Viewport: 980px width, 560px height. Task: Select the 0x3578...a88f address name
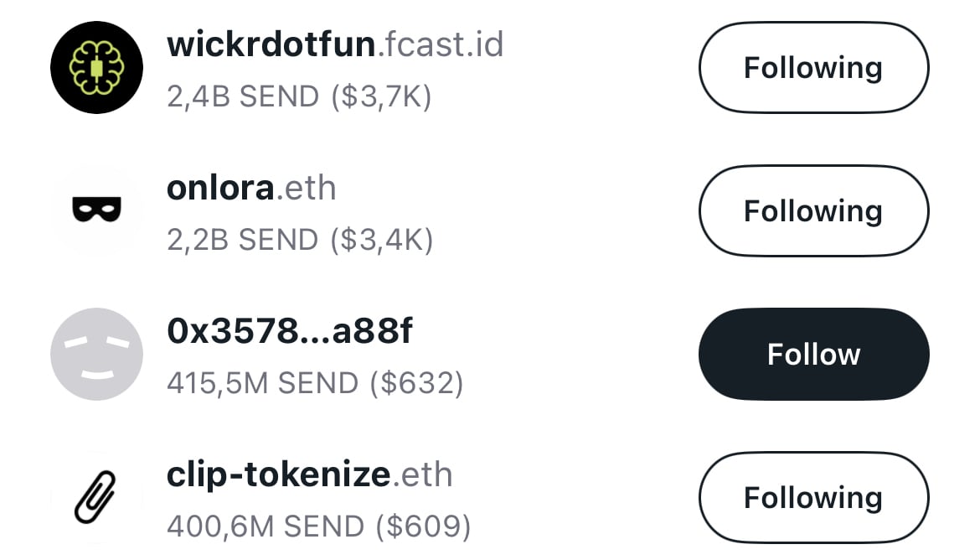[x=290, y=332]
